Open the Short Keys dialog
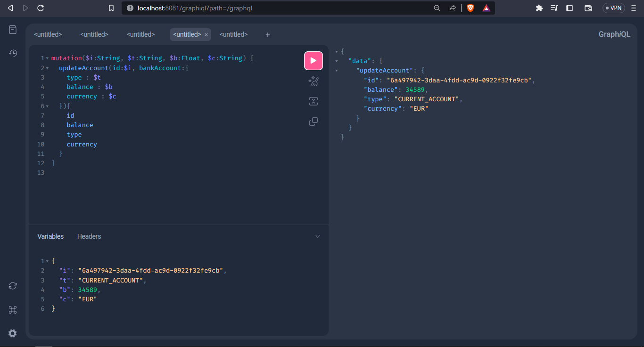Viewport: 644px width, 347px height. pos(12,309)
